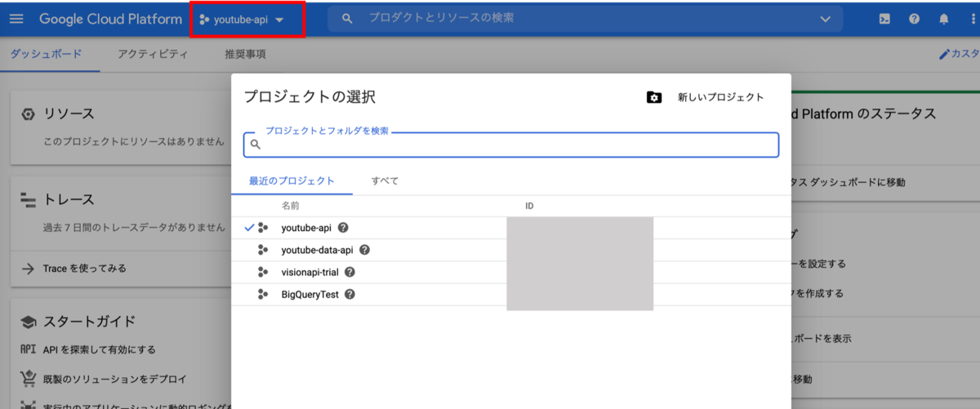Expand the top search bar chevron
This screenshot has height=409, width=980.
click(x=826, y=19)
